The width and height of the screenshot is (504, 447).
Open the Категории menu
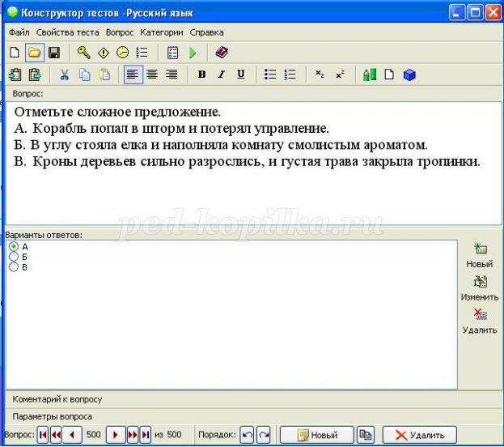tap(161, 32)
